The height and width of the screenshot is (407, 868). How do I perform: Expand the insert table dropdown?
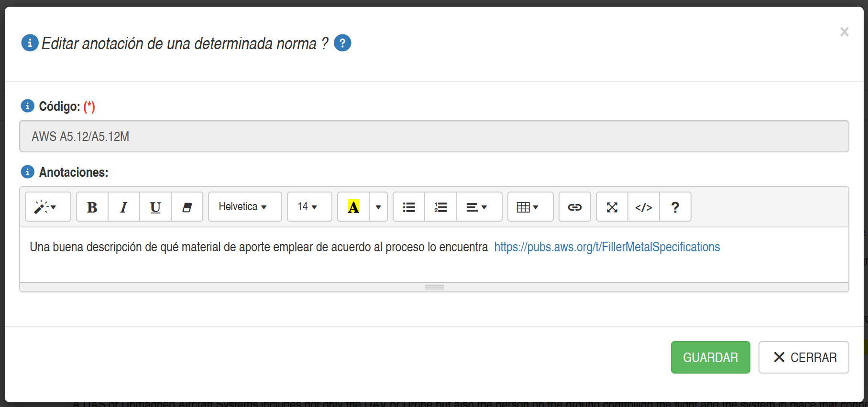(x=530, y=207)
